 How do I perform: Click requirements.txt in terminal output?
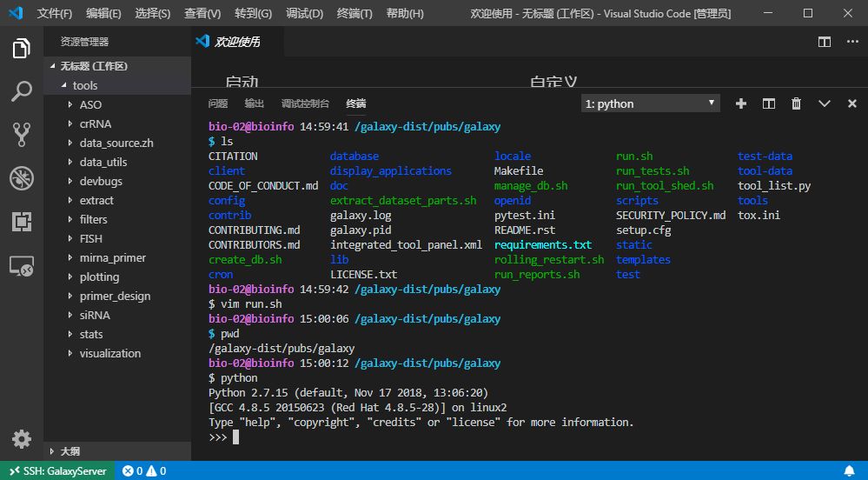[543, 245]
